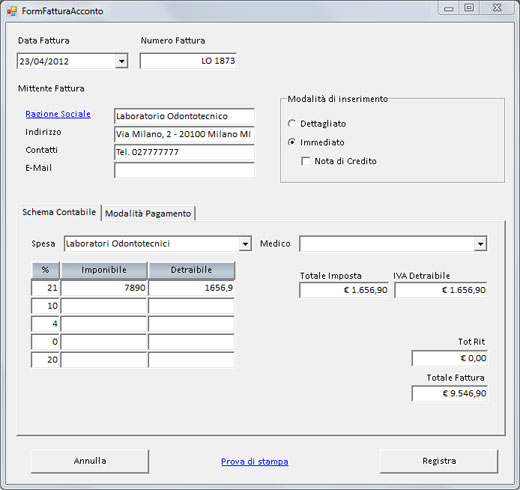The image size is (520, 490).
Task: Click the Contatti telephone field
Action: click(184, 152)
